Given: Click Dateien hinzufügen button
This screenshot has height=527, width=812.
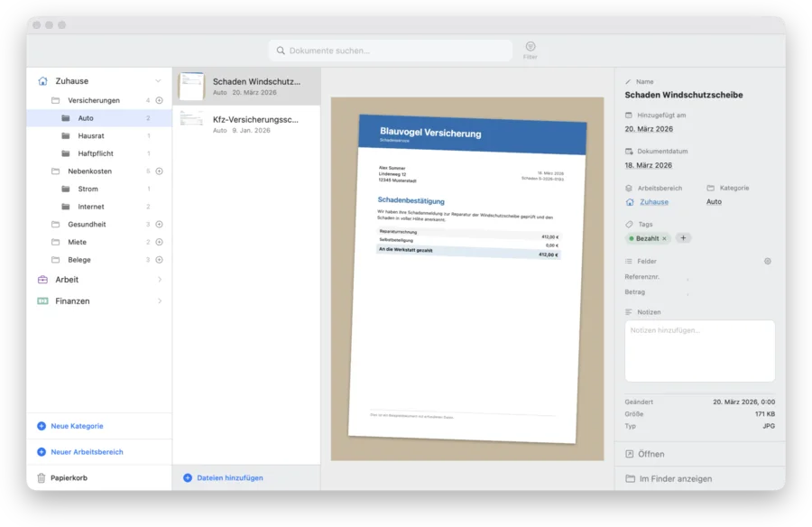Looking at the screenshot, I should [x=223, y=477].
